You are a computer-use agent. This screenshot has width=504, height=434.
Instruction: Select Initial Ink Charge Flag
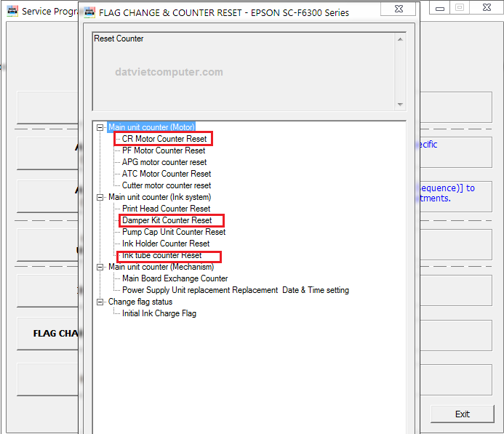click(x=159, y=313)
